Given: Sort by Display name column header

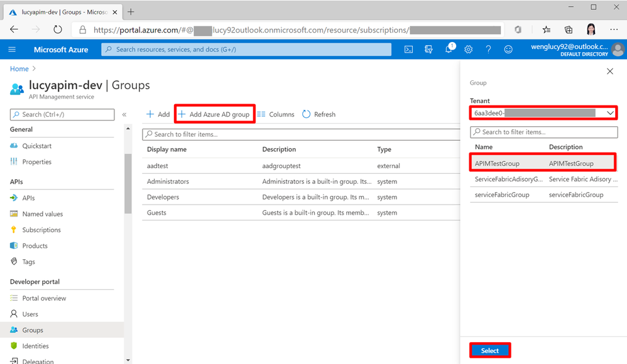Looking at the screenshot, I should pos(166,149).
